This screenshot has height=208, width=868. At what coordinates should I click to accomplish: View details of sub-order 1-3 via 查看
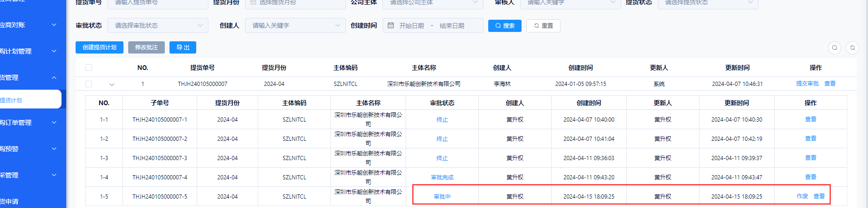click(811, 158)
